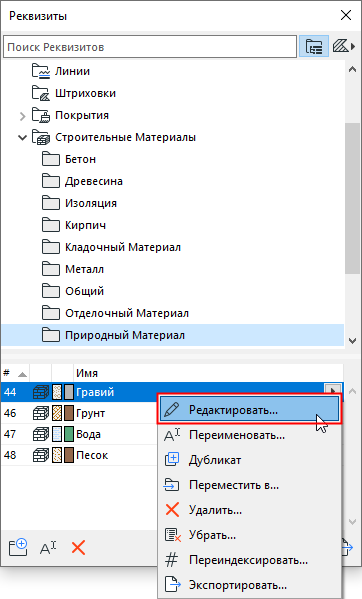Close the Реквизиты dialog
Screen dimensions: 362x599
pyautogui.click(x=346, y=15)
